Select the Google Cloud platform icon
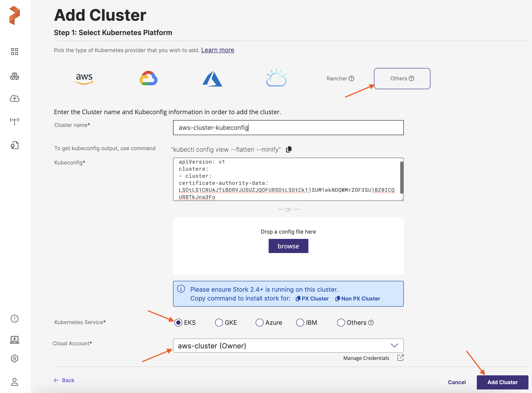Image resolution: width=532 pixels, height=393 pixels. tap(148, 79)
